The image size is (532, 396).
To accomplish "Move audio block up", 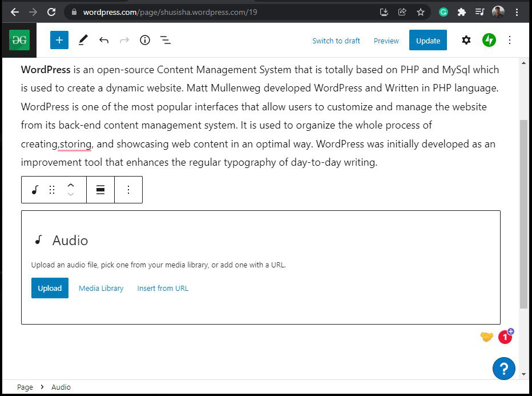I will tap(71, 186).
